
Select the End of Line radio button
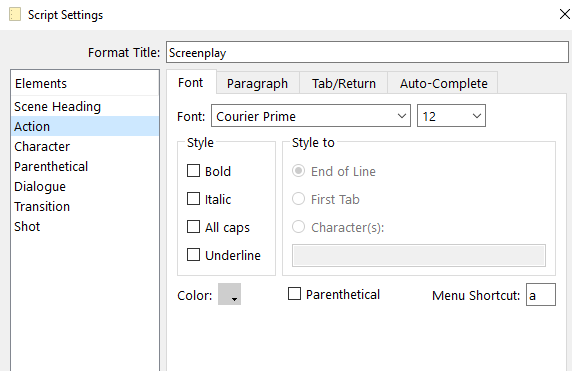tap(298, 171)
